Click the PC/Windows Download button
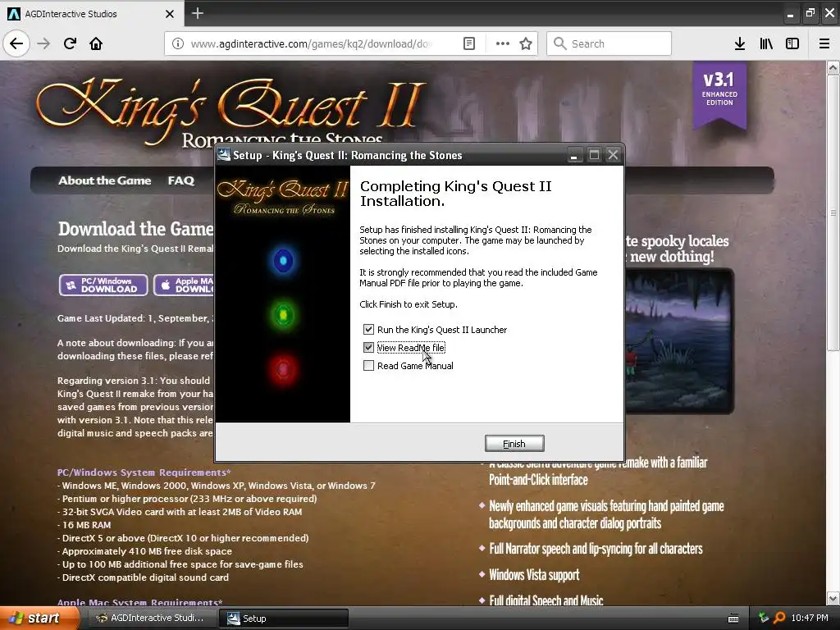 coord(103,285)
